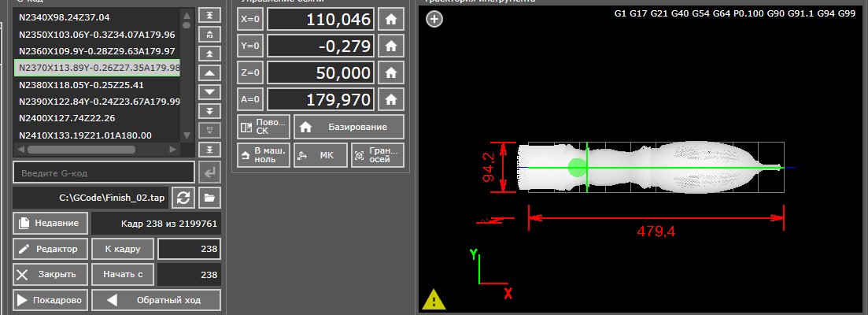Click the Z position value 50,000
The height and width of the screenshot is (315, 868).
(320, 72)
